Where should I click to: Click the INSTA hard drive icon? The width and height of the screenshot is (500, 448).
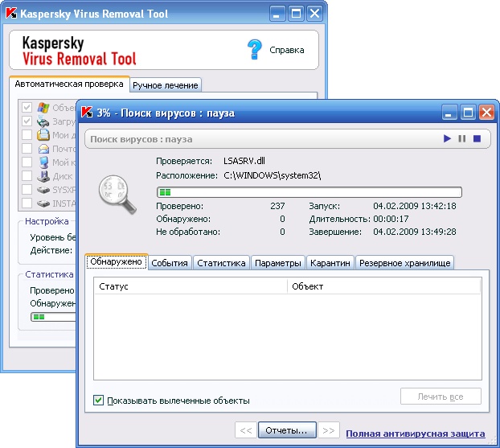43,203
